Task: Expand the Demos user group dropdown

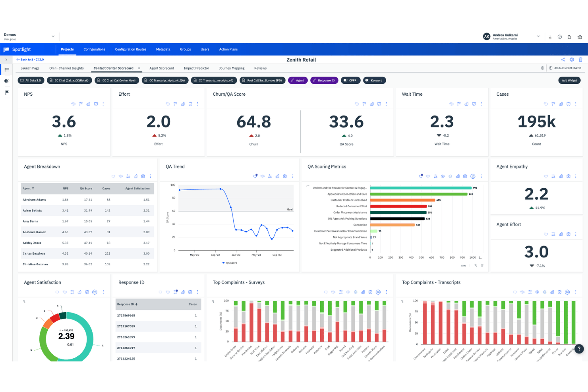Action: (x=53, y=37)
